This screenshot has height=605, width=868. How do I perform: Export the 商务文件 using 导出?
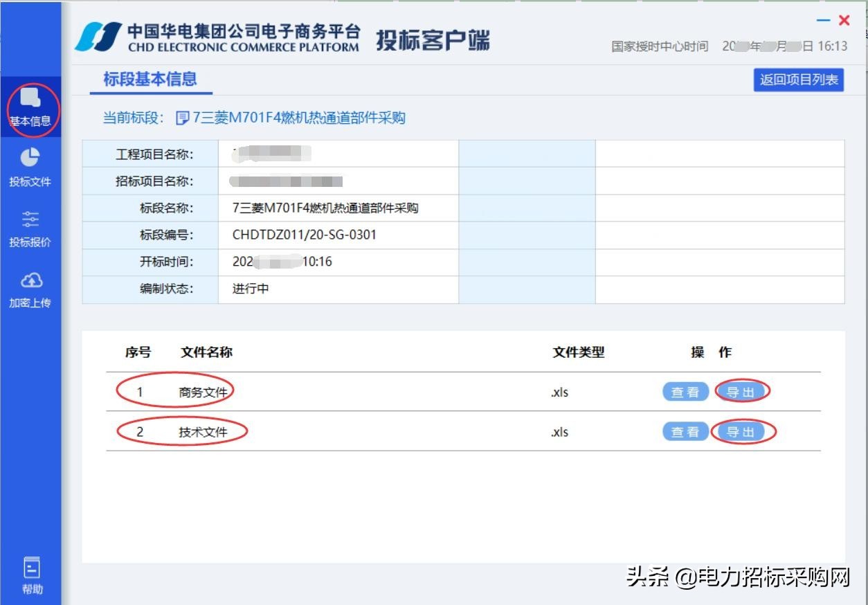[x=743, y=391]
